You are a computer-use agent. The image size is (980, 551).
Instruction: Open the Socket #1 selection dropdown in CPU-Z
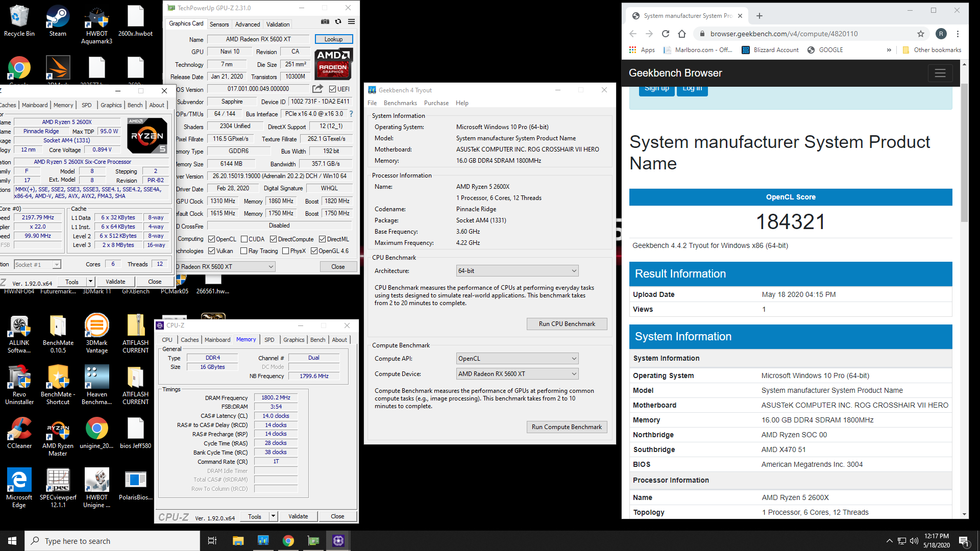pos(37,265)
